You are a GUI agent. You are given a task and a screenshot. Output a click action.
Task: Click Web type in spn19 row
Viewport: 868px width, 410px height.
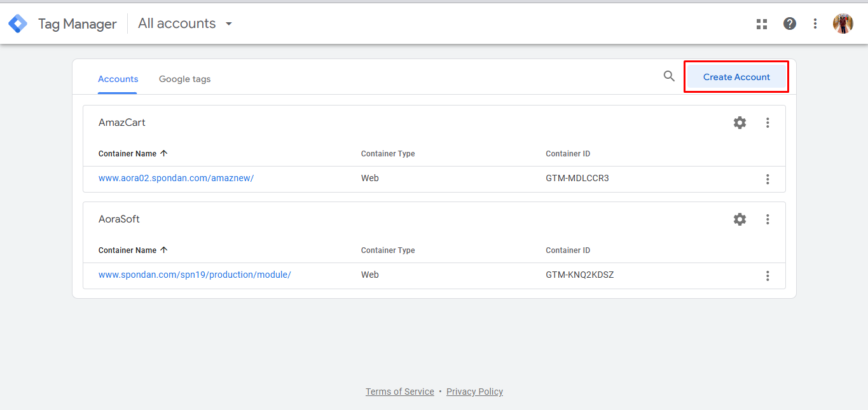370,275
